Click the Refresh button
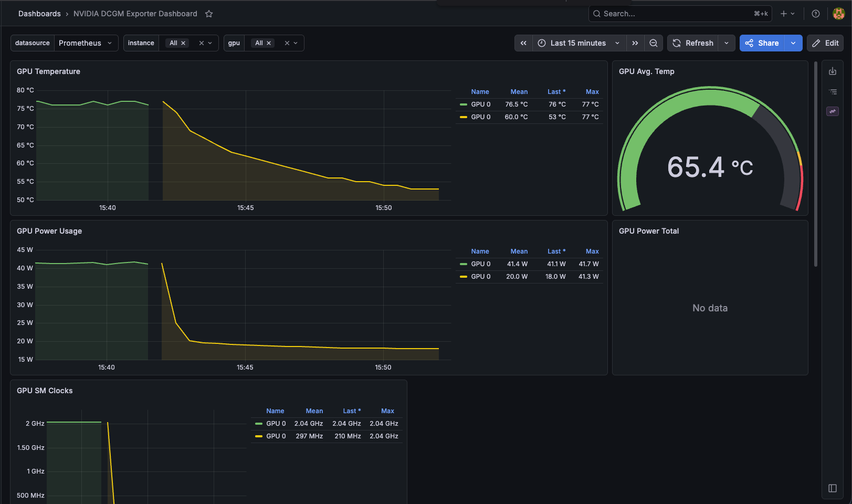The width and height of the screenshot is (852, 504). click(693, 43)
